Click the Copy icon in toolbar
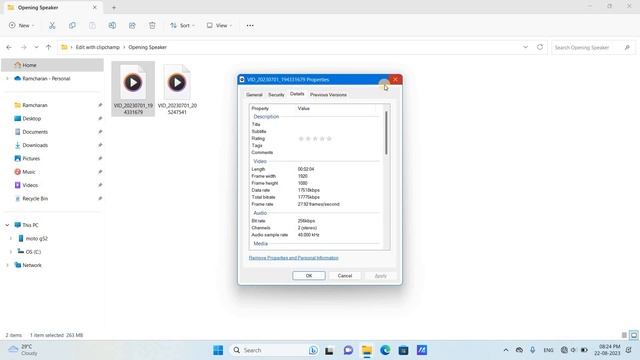This screenshot has height=360, width=640. pos(72,25)
